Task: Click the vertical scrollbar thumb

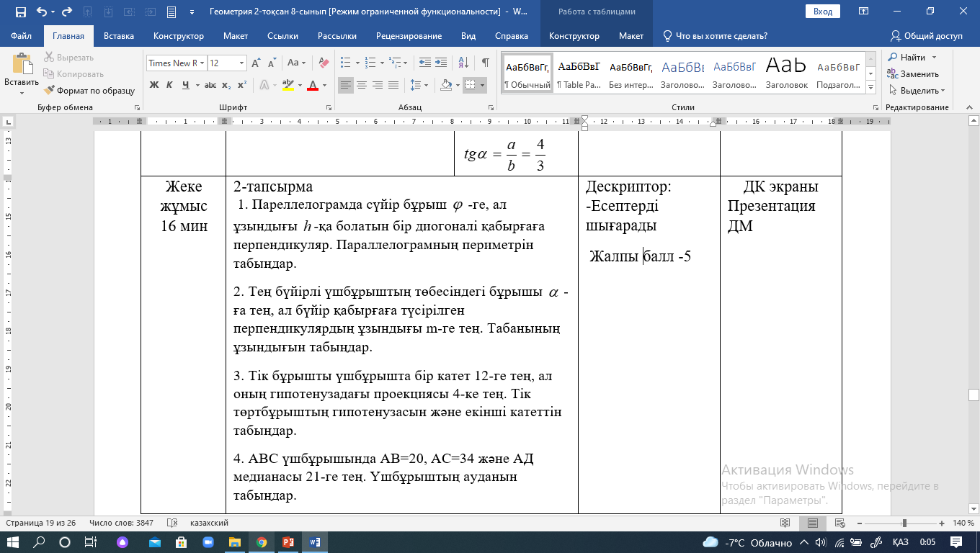Action: [974, 395]
